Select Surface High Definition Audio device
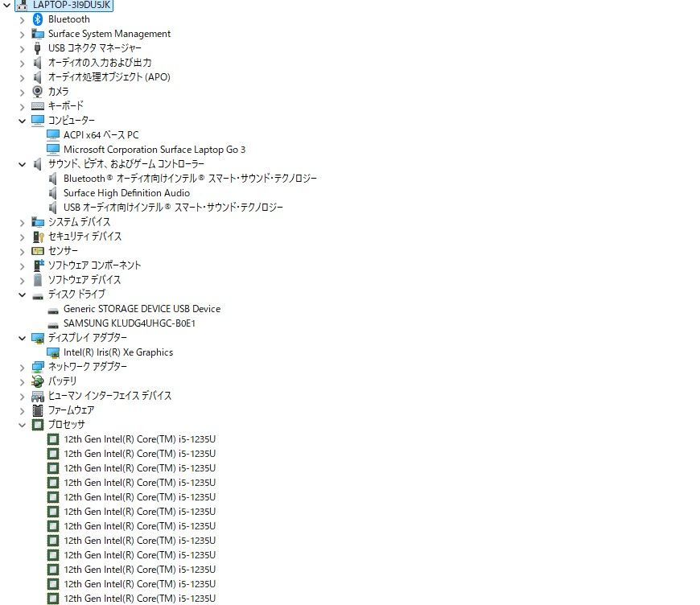This screenshot has width=700, height=605. pyautogui.click(x=127, y=192)
